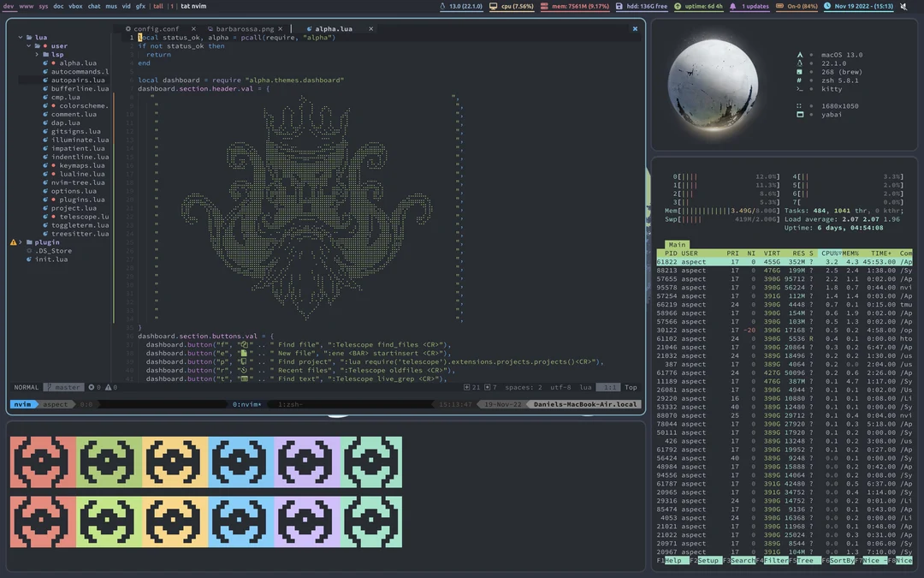Screen dimensions: 924x578
Task: Open alpha.lua in the file tree
Action: point(77,63)
